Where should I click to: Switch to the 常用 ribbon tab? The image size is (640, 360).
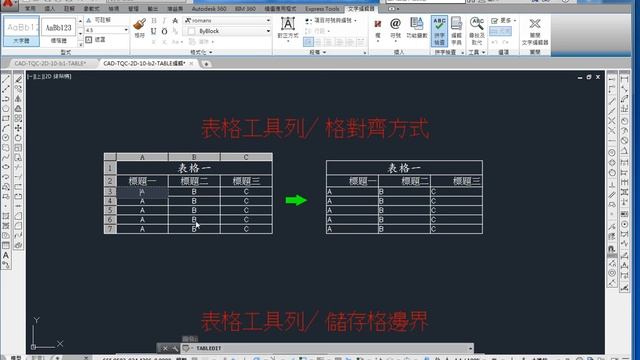30,9
